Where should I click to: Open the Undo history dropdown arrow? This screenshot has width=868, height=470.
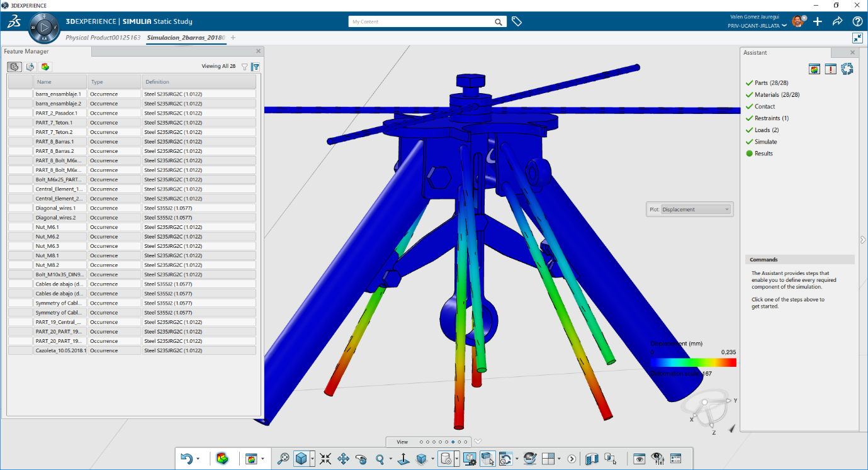pos(198,459)
